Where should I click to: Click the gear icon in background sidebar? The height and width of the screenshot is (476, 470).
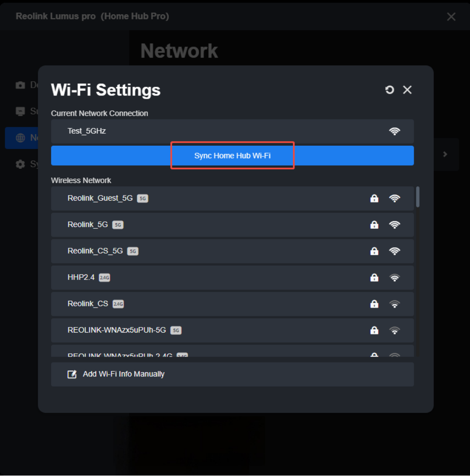pos(20,164)
